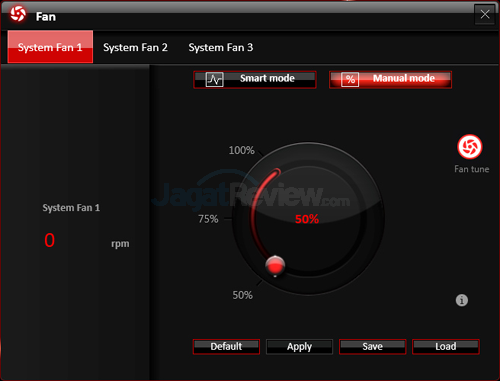
Task: Switch to System Fan 3 tab
Action: (221, 47)
